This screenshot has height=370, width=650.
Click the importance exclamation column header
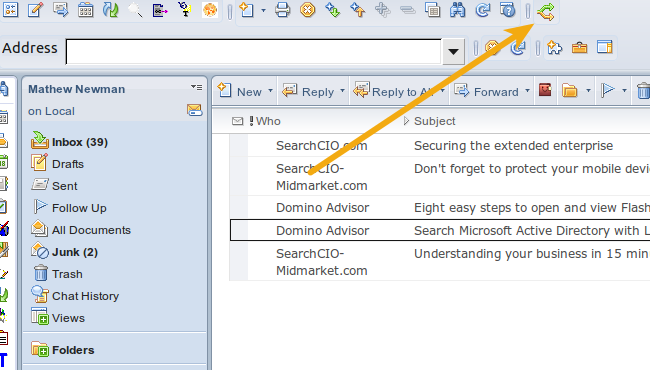[x=251, y=121]
